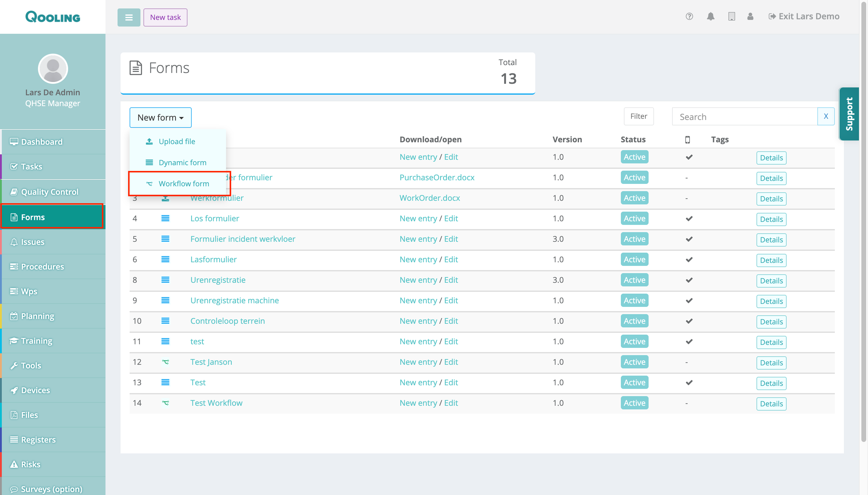Click the hamburger menu toggle button
This screenshot has height=495, width=868.
point(129,17)
